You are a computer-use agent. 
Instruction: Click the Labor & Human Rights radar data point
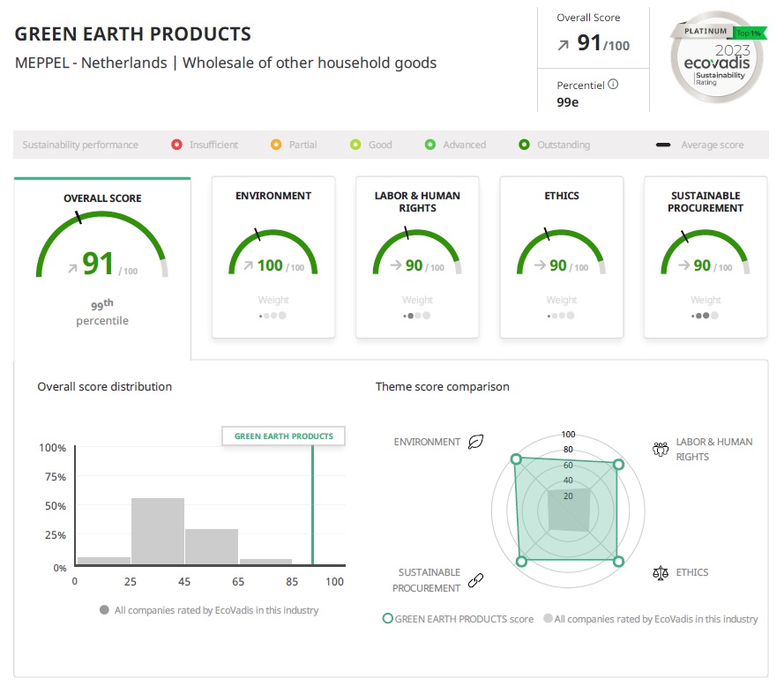pyautogui.click(x=618, y=465)
